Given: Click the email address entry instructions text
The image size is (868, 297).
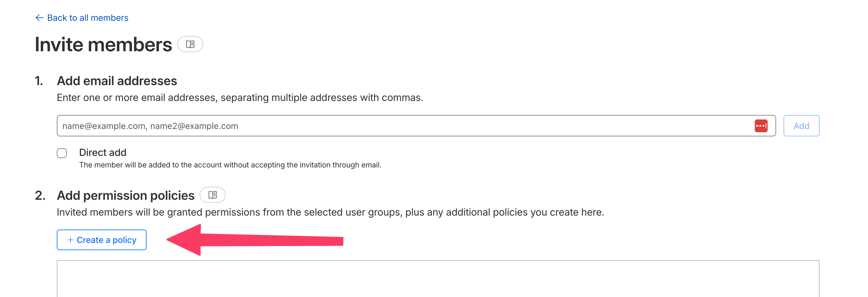Looking at the screenshot, I should click(x=240, y=98).
